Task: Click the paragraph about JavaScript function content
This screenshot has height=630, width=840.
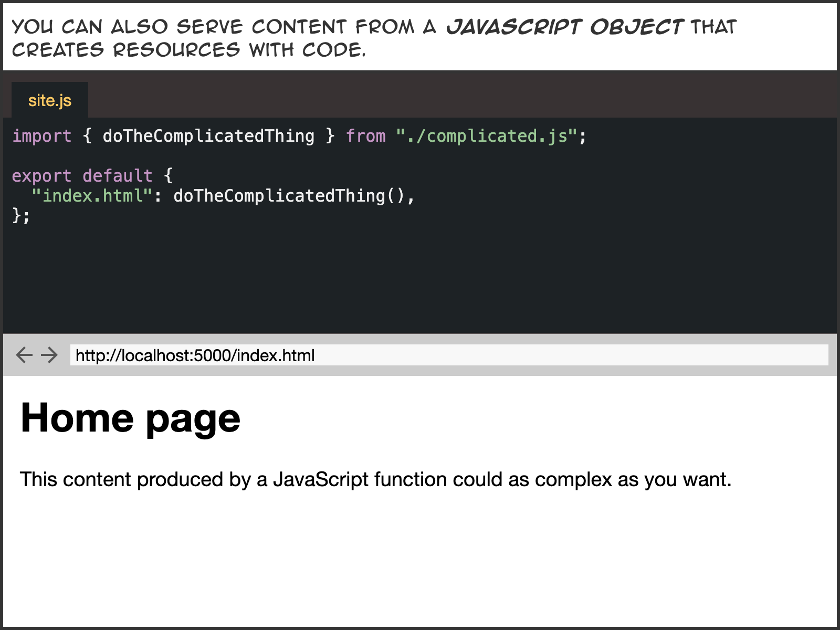Action: [x=375, y=479]
